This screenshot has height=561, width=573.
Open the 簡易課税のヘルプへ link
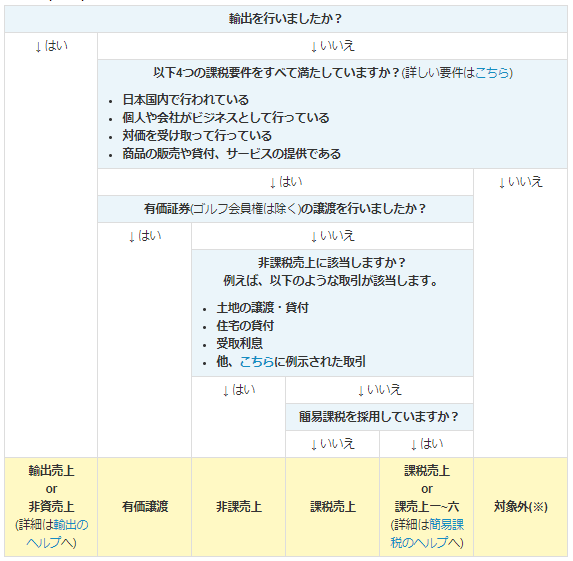click(427, 534)
